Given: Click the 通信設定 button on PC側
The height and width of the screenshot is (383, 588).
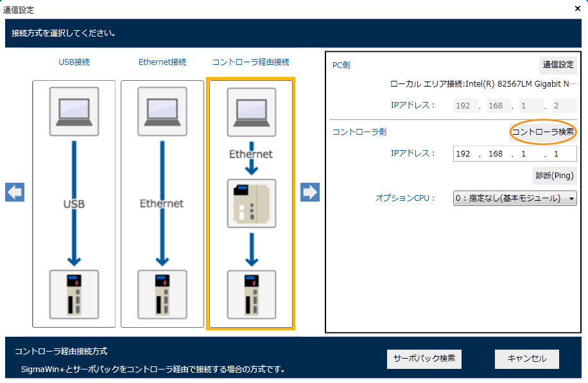Looking at the screenshot, I should 558,65.
